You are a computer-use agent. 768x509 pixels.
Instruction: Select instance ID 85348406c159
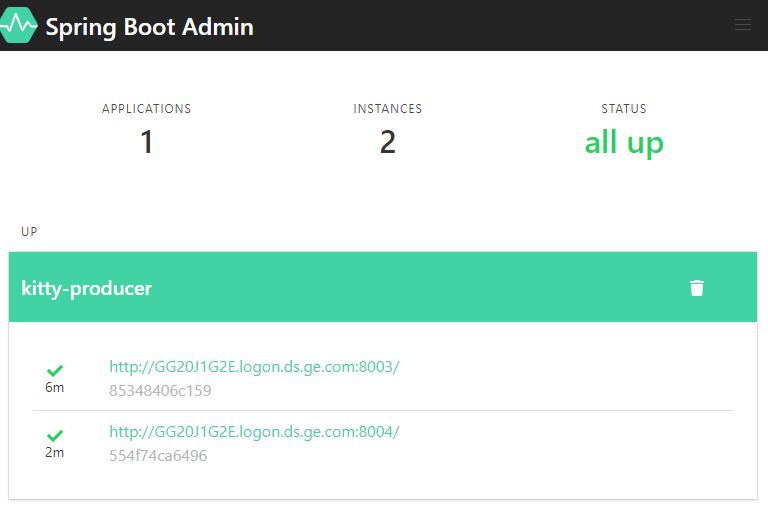[160, 390]
